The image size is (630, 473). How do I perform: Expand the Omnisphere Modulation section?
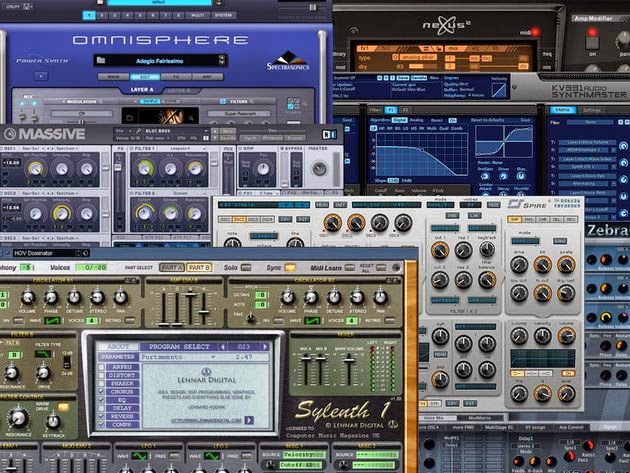point(82,102)
